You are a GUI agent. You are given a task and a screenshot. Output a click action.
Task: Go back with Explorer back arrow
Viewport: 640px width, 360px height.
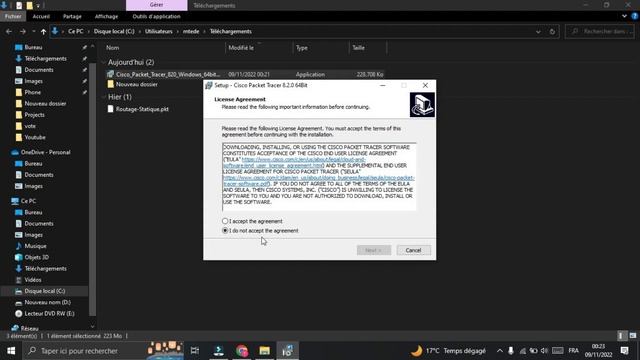tap(9, 31)
